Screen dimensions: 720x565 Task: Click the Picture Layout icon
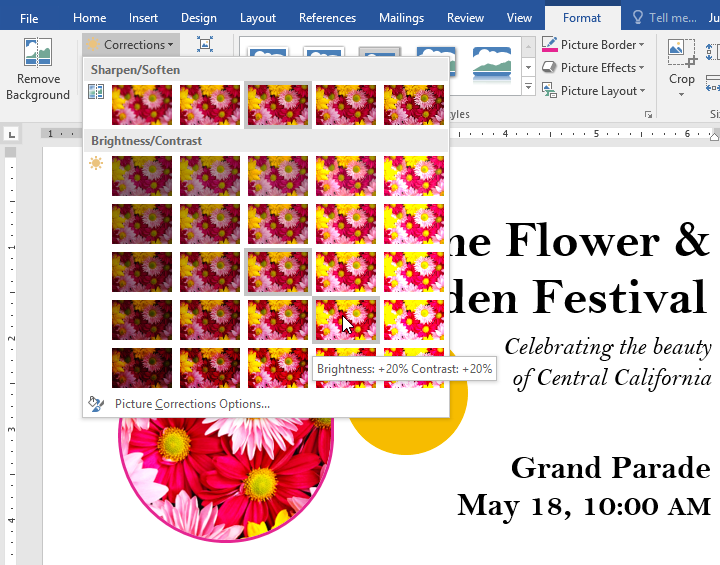550,90
